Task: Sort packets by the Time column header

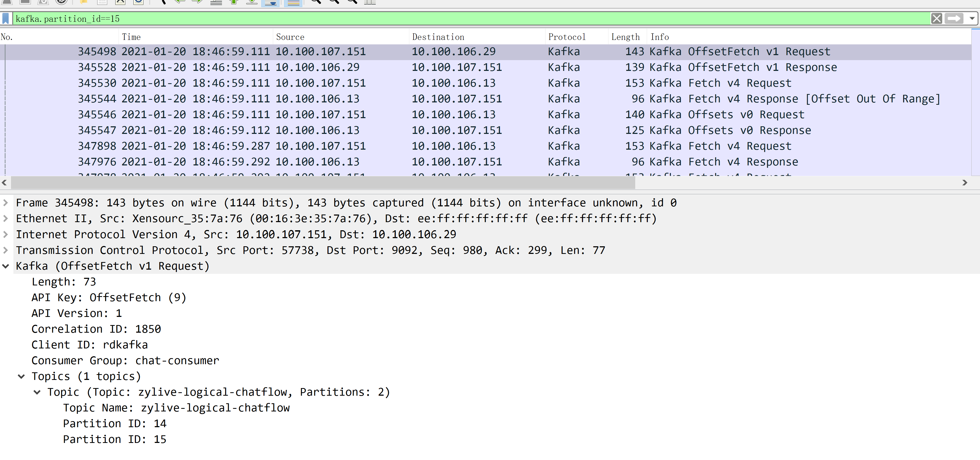Action: 131,37
